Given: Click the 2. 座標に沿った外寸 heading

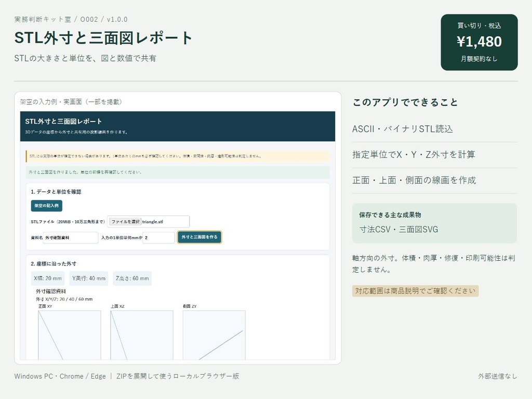Looking at the screenshot, I should 54,263.
